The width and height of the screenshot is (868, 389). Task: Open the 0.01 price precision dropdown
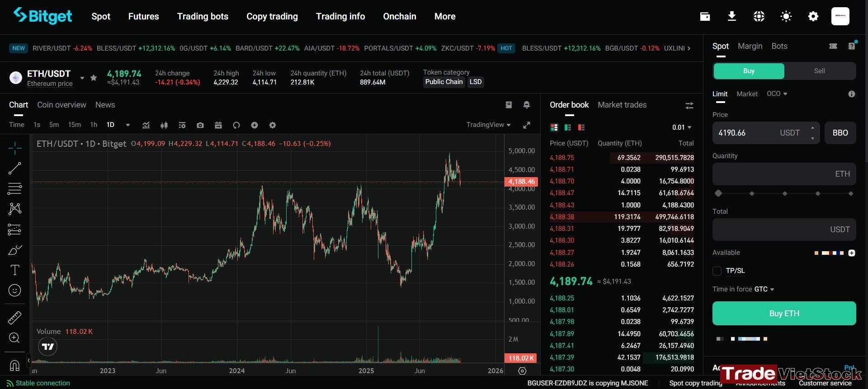[x=682, y=127]
